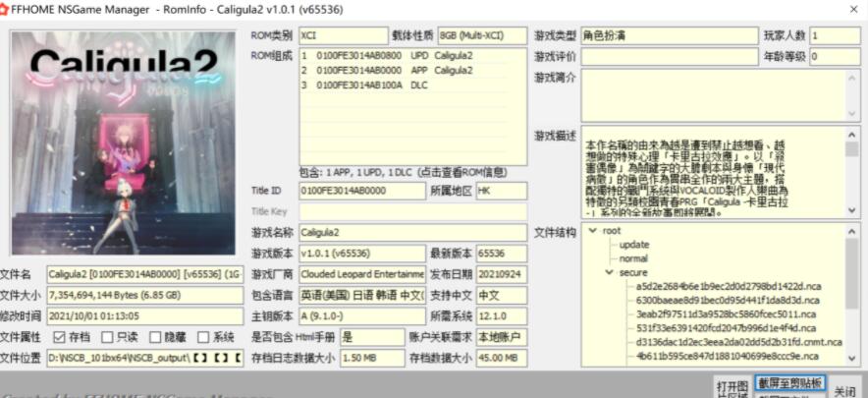
Task: Click the 修改时间 field 2021/10/01 01:13:05
Action: [x=145, y=316]
